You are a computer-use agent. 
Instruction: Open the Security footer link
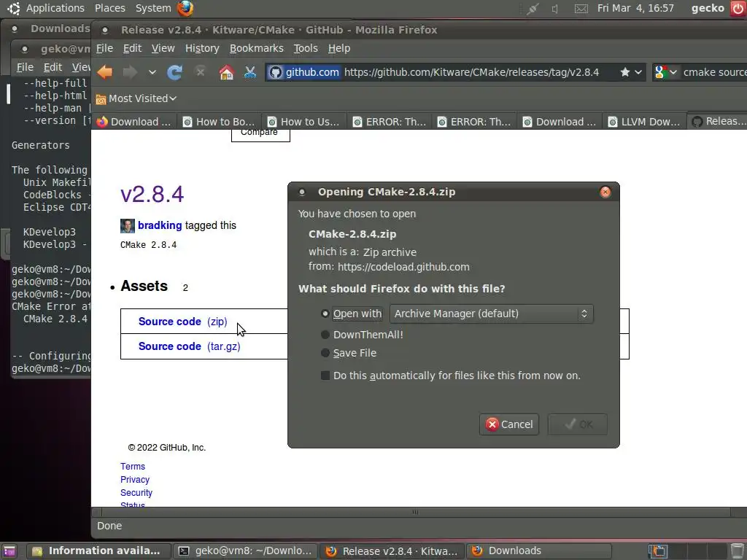(x=136, y=493)
